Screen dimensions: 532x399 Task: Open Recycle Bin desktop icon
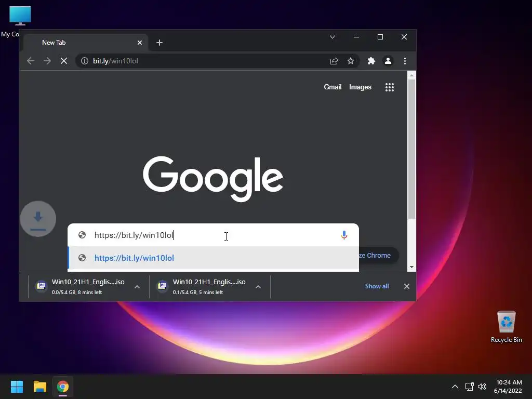point(506,327)
